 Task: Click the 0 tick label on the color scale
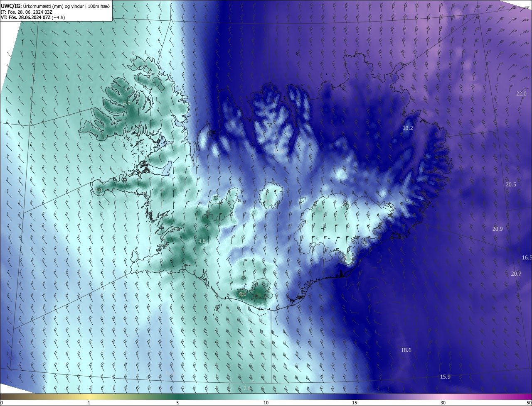click(x=1, y=403)
